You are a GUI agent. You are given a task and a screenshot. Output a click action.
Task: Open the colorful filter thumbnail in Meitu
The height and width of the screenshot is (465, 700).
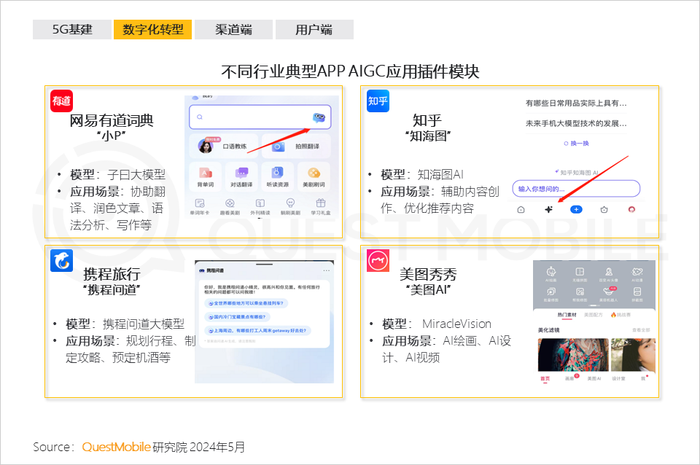click(x=573, y=355)
